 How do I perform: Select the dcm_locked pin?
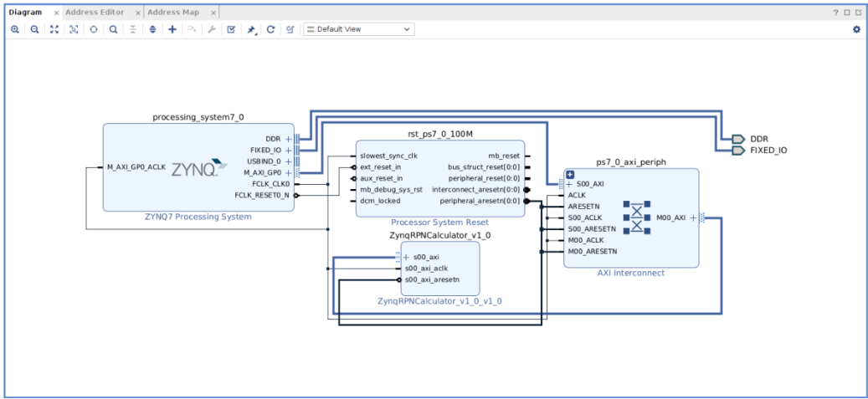(380, 200)
